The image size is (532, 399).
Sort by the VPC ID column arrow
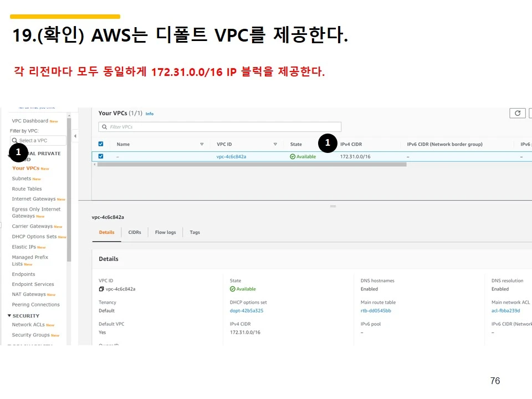click(x=275, y=144)
